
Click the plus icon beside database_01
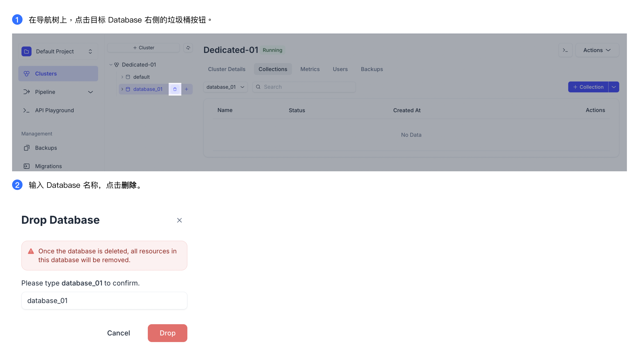tap(187, 89)
